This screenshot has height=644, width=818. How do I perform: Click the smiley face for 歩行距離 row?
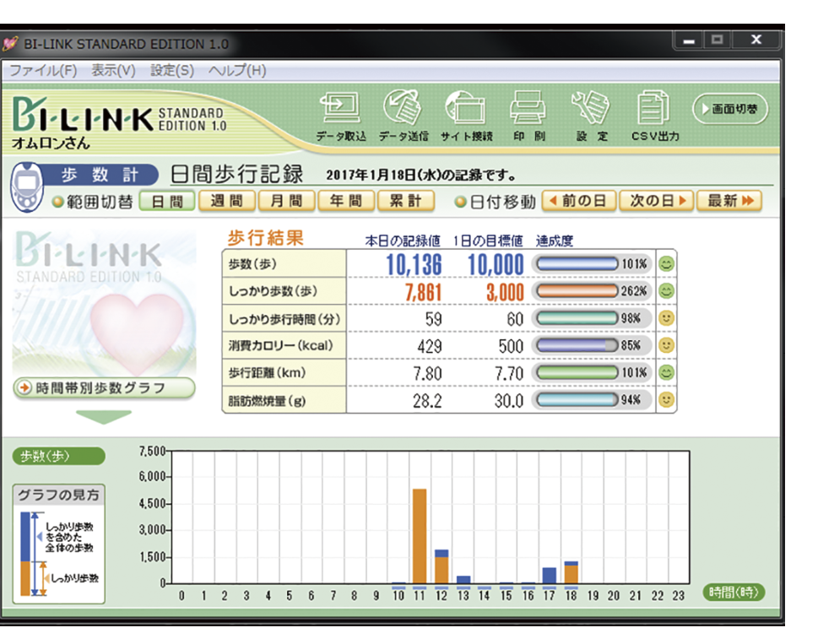pos(666,372)
